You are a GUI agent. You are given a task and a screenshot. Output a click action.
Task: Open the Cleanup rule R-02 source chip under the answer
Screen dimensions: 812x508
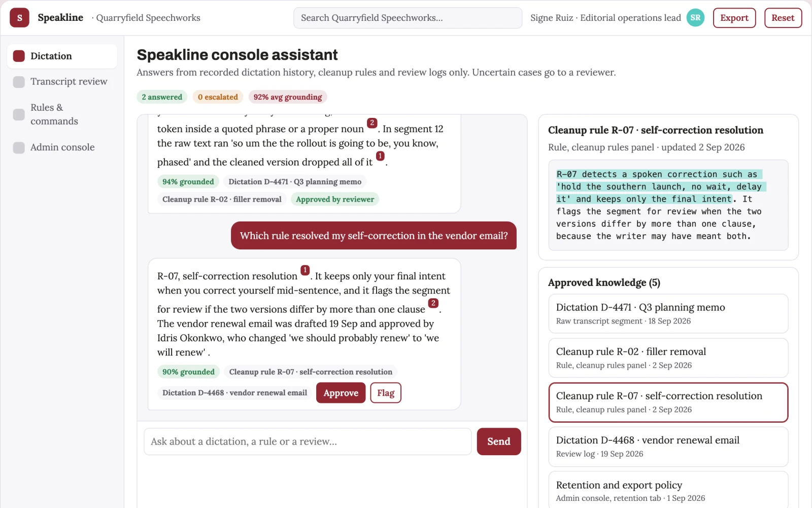click(x=222, y=199)
